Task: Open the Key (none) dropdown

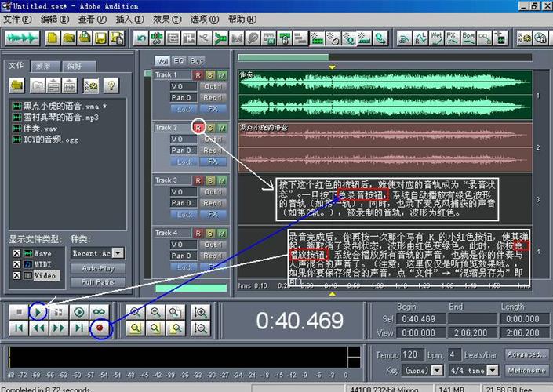Action: pyautogui.click(x=438, y=370)
